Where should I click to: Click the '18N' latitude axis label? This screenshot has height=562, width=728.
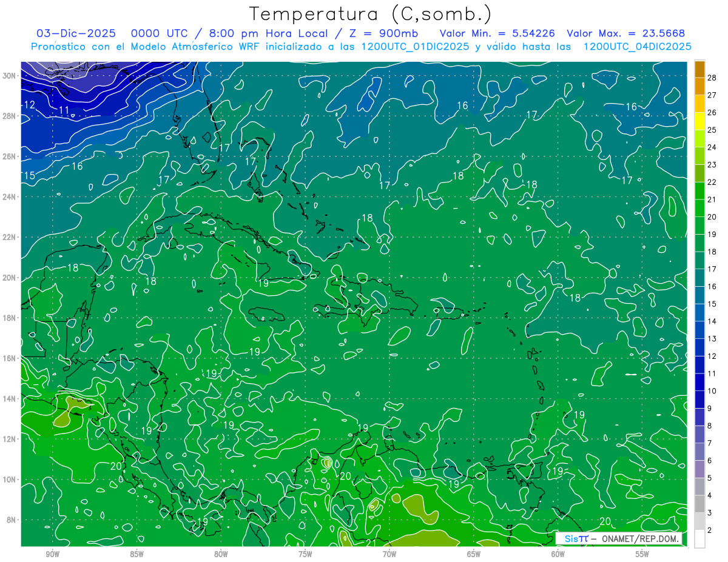coord(10,318)
